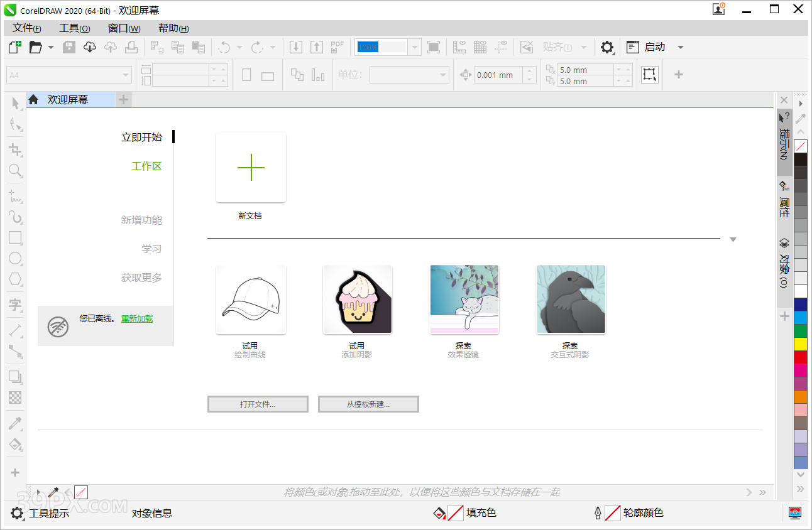This screenshot has width=812, height=530.
Task: Click the cloud download icon
Action: [x=90, y=47]
